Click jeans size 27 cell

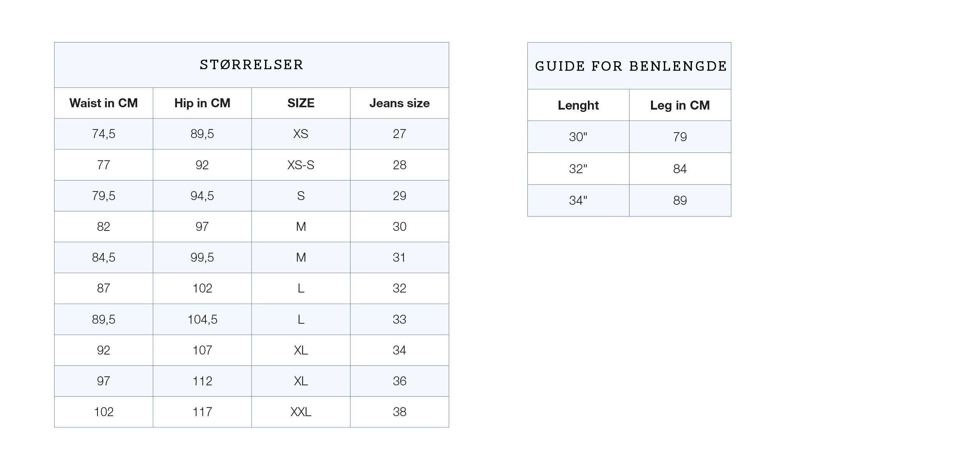[399, 134]
